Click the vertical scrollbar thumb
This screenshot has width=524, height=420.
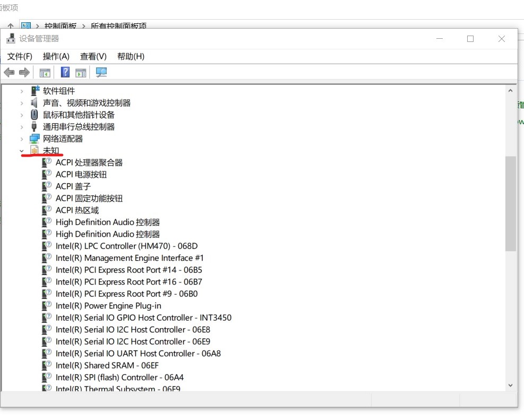[x=510, y=203]
